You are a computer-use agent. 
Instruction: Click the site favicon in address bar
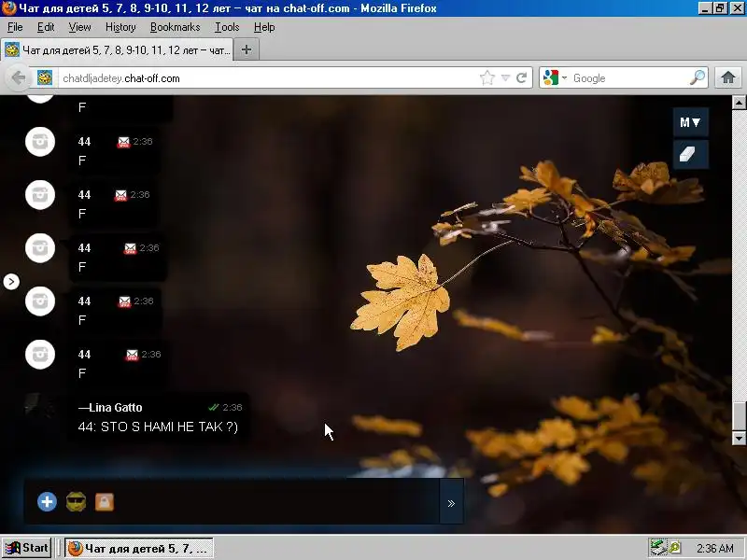pyautogui.click(x=45, y=77)
